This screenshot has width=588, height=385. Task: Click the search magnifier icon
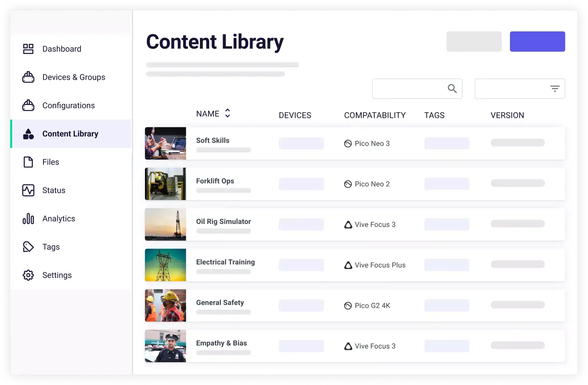coord(452,88)
